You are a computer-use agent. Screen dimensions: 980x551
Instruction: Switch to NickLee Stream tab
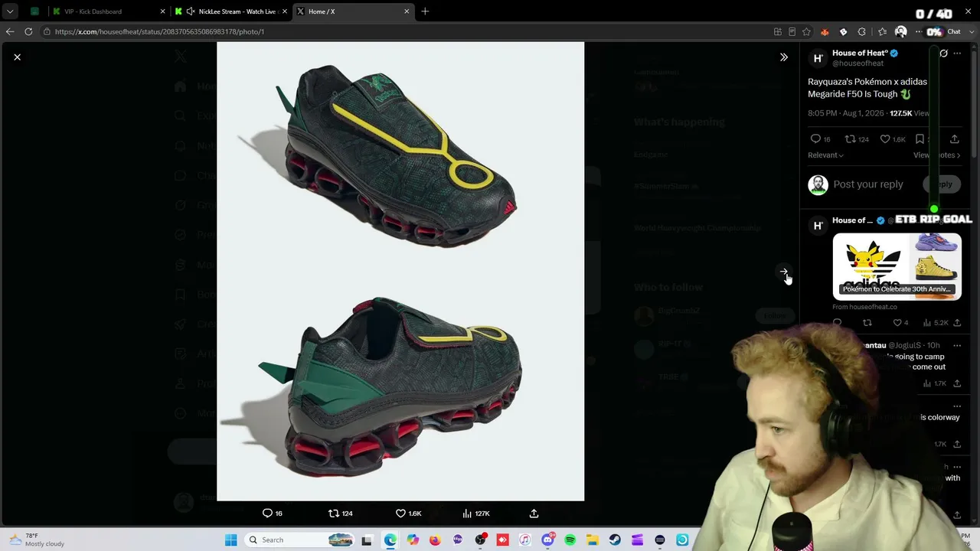click(231, 11)
